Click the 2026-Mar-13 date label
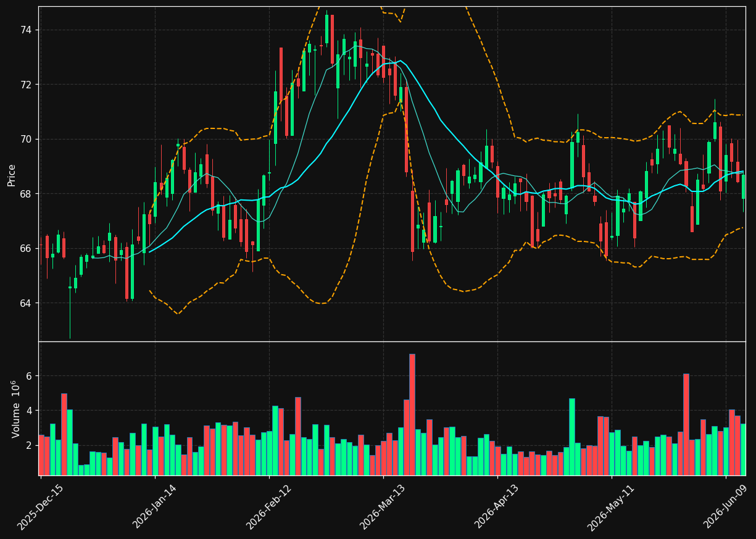The width and height of the screenshot is (756, 539). tap(383, 507)
